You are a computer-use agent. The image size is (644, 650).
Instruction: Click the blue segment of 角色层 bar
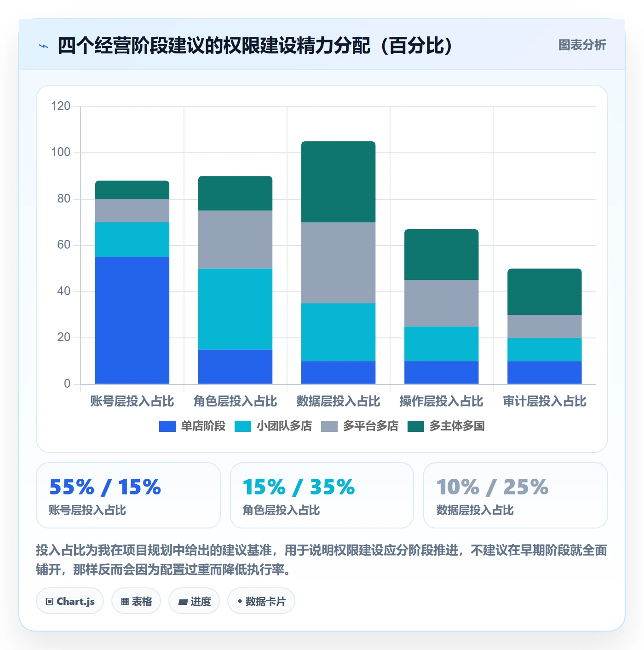pyautogui.click(x=235, y=366)
